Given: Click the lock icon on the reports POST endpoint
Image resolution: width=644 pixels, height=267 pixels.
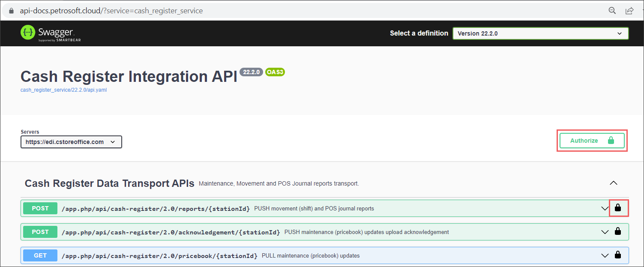Looking at the screenshot, I should coord(618,208).
